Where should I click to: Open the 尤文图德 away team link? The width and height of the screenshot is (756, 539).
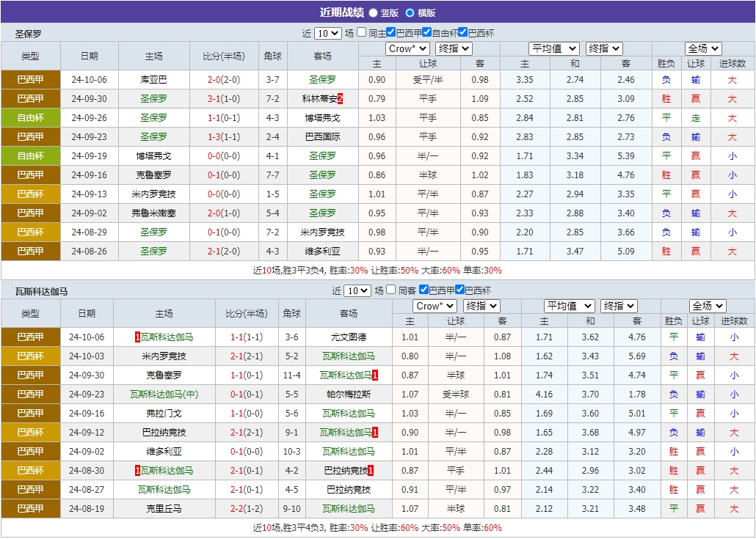348,337
